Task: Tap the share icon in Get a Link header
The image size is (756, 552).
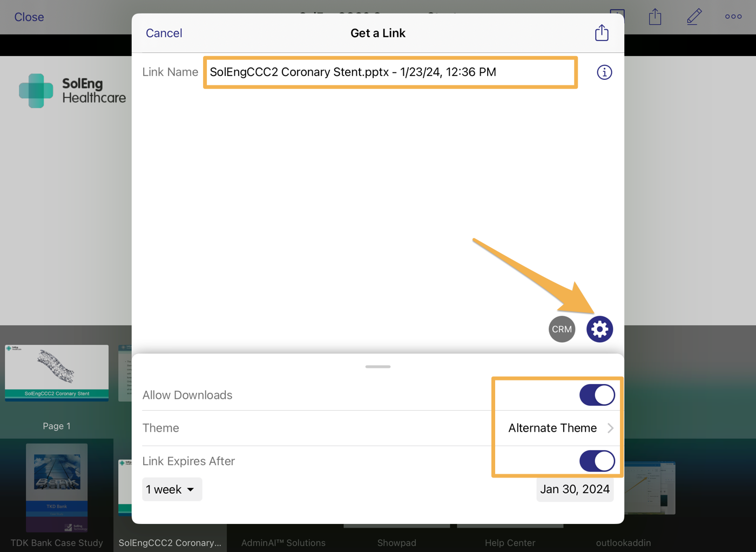Action: [602, 33]
